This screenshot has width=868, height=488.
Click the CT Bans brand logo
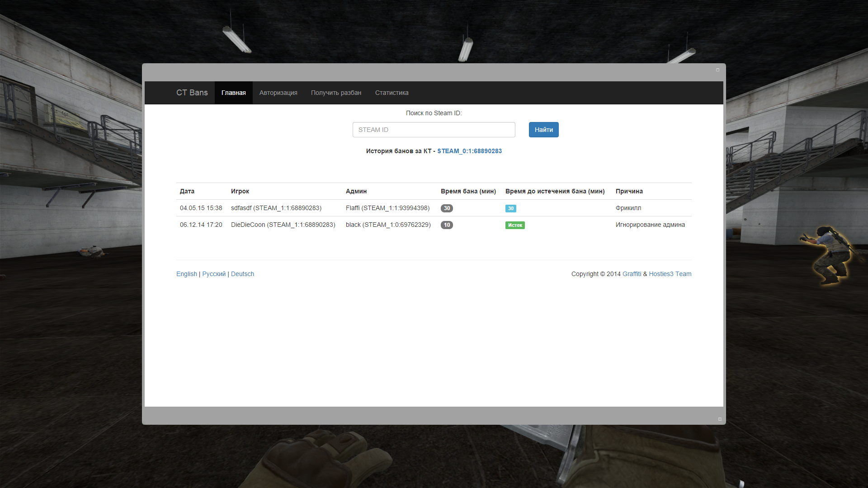pos(192,93)
